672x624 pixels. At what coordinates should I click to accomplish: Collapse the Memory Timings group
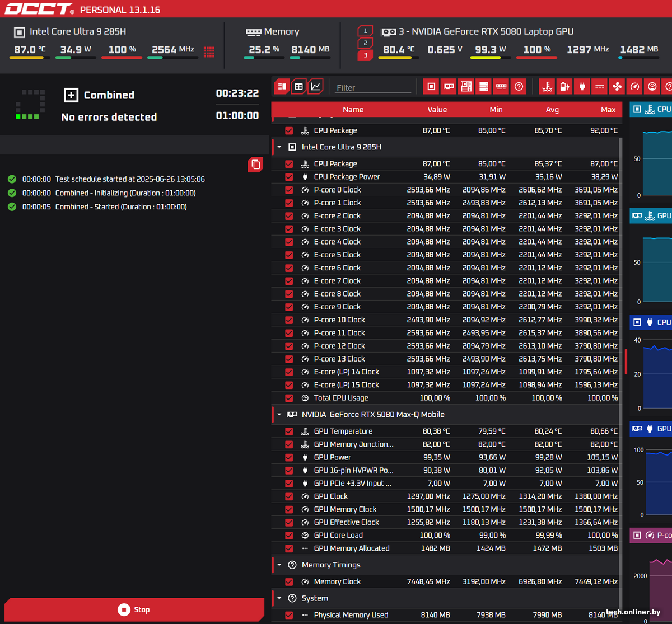[x=279, y=565]
